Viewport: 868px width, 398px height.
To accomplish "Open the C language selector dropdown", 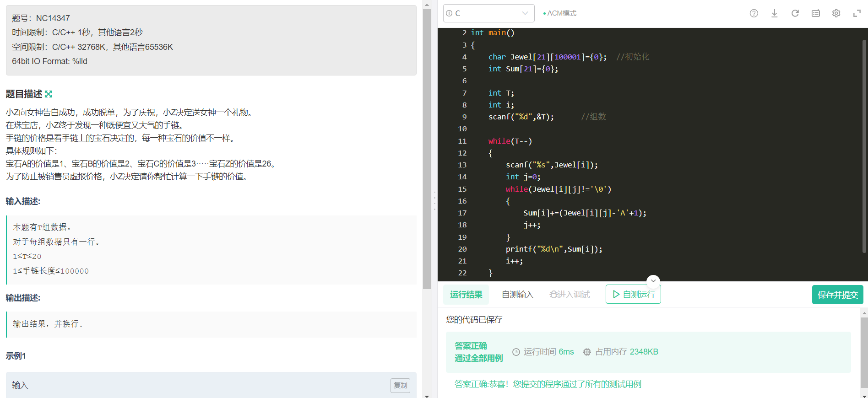I will 488,13.
